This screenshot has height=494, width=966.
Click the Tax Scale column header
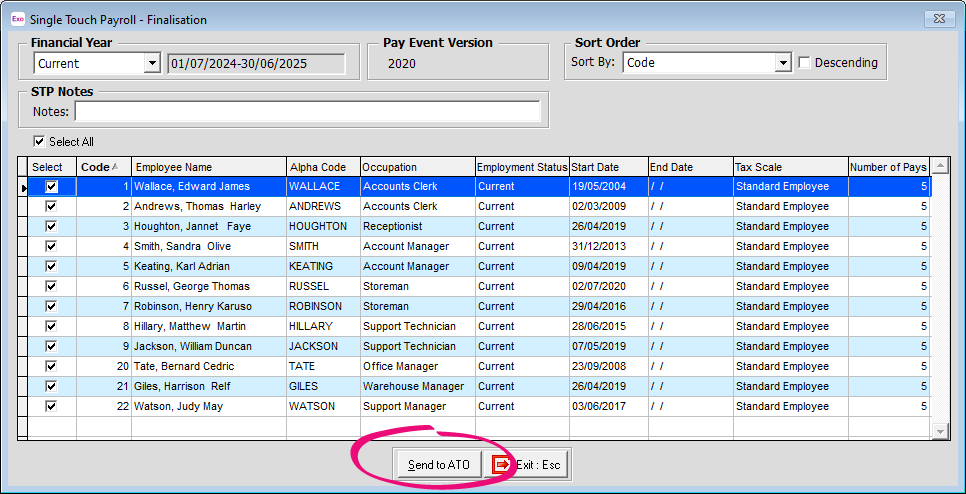click(x=789, y=167)
